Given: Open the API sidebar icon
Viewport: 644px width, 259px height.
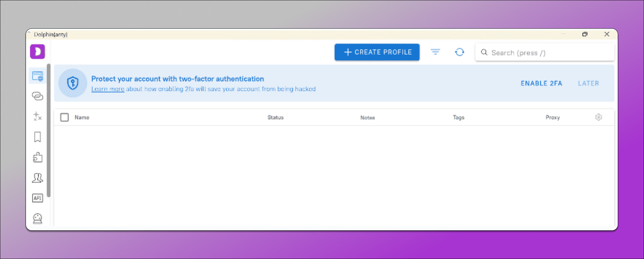Looking at the screenshot, I should pos(38,198).
